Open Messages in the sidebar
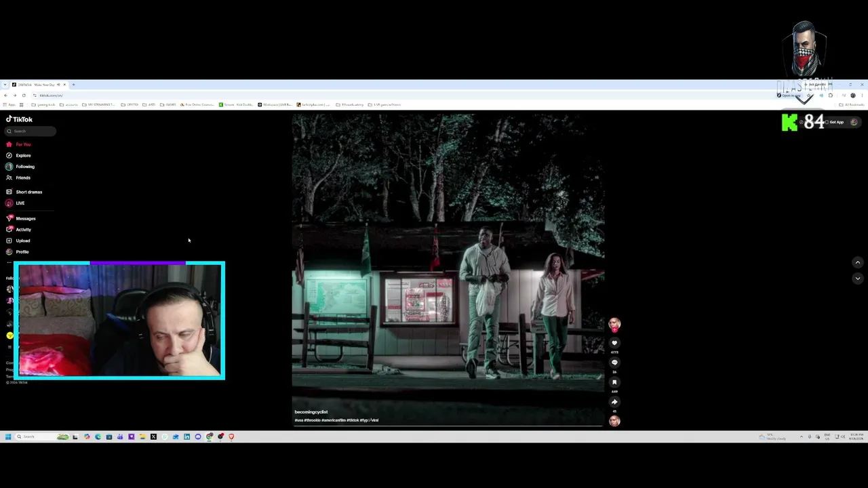Screen dimensions: 868x488 coord(26,218)
